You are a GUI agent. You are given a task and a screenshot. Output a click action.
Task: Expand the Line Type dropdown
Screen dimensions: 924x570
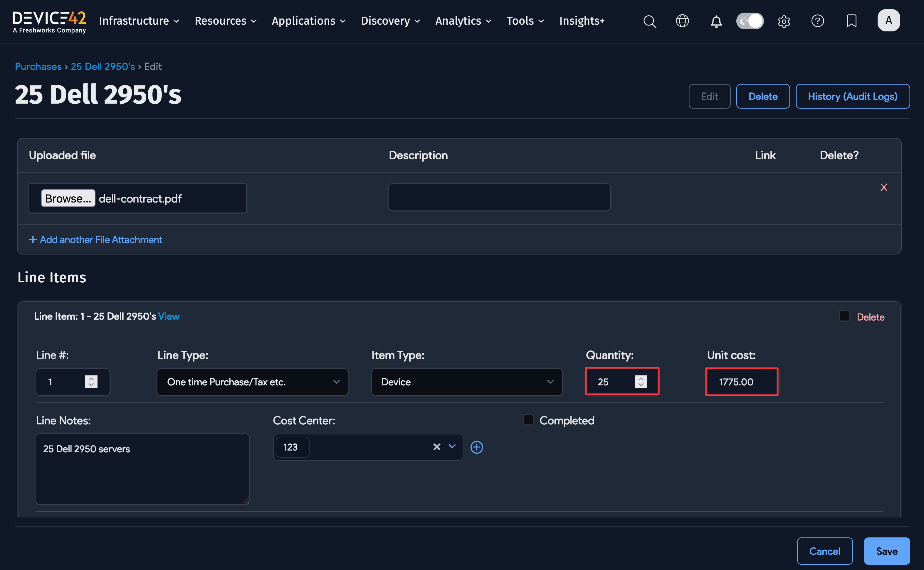point(252,382)
